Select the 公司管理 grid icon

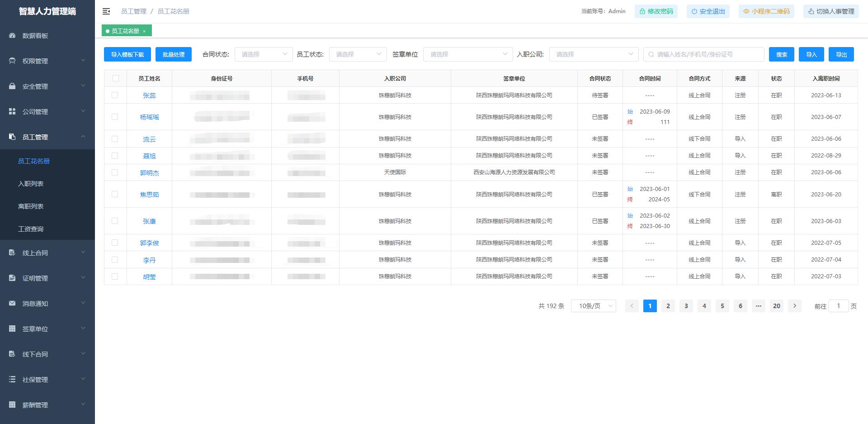coord(11,111)
